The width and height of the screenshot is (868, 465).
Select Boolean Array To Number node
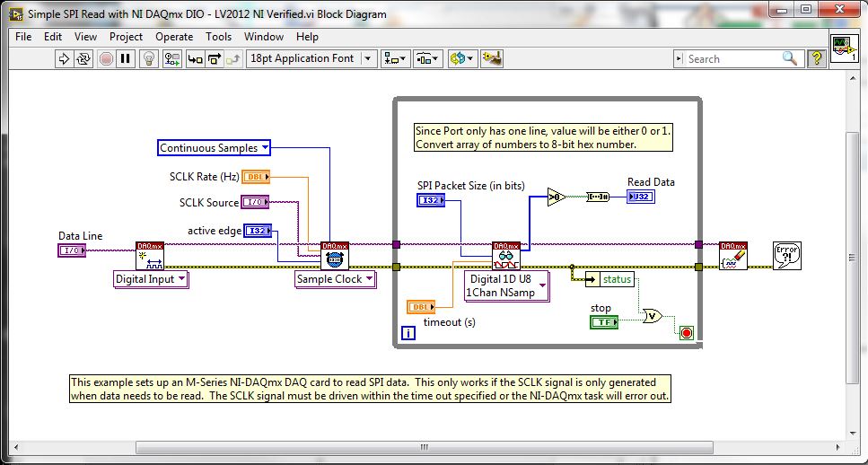(x=598, y=197)
